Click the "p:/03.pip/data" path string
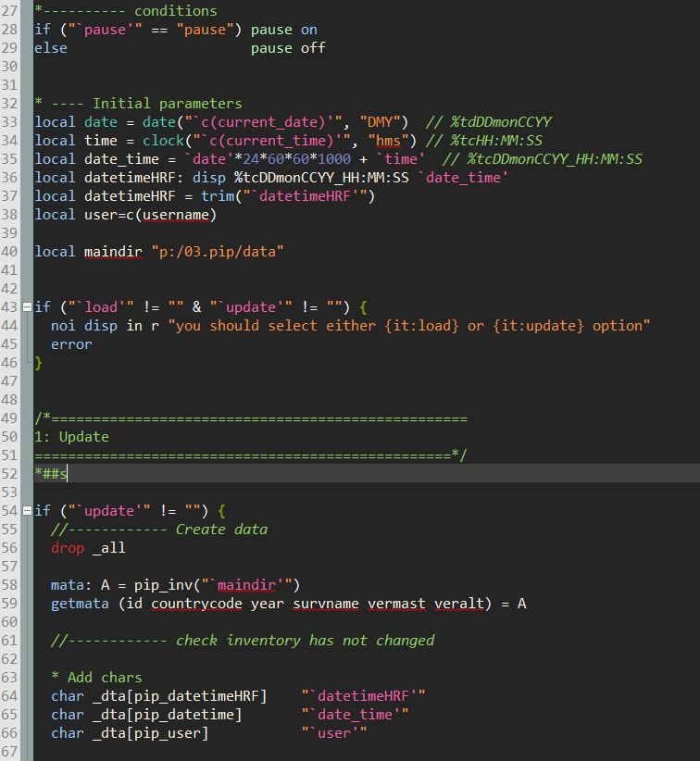The width and height of the screenshot is (700, 761). click(218, 252)
